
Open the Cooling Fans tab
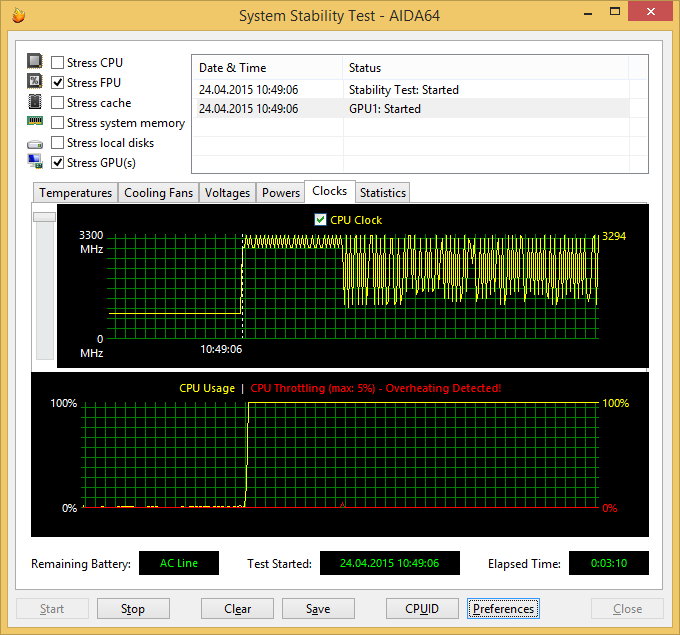(x=158, y=193)
